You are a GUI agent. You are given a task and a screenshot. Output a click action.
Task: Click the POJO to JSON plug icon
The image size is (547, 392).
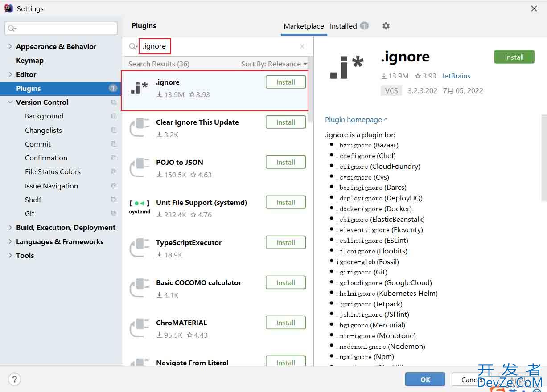[139, 168]
